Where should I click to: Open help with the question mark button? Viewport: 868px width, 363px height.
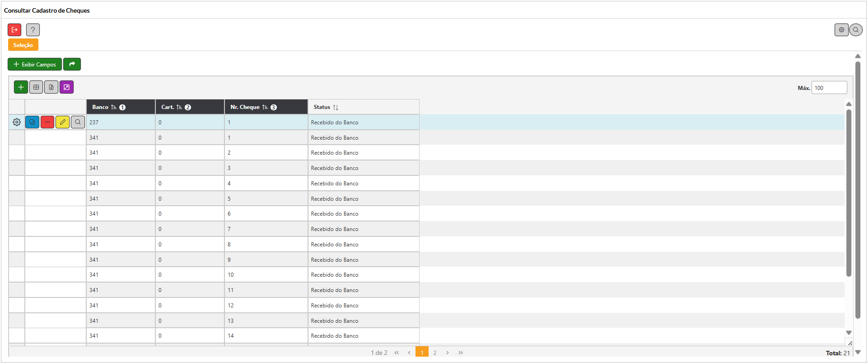point(33,30)
